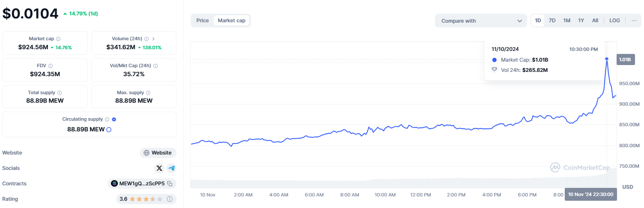The image size is (644, 208).
Task: Click the Market cap info icon
Action: 58,39
